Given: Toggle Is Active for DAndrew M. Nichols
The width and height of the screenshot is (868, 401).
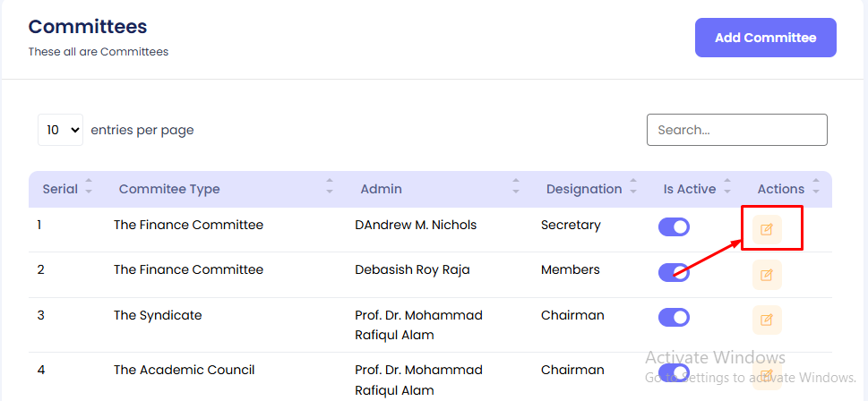Looking at the screenshot, I should coord(674,227).
